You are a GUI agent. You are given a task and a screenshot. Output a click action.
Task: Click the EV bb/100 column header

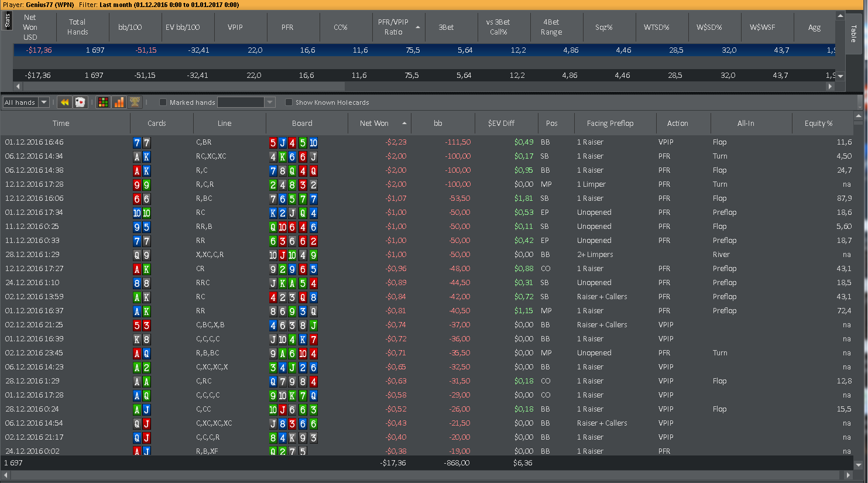[183, 27]
